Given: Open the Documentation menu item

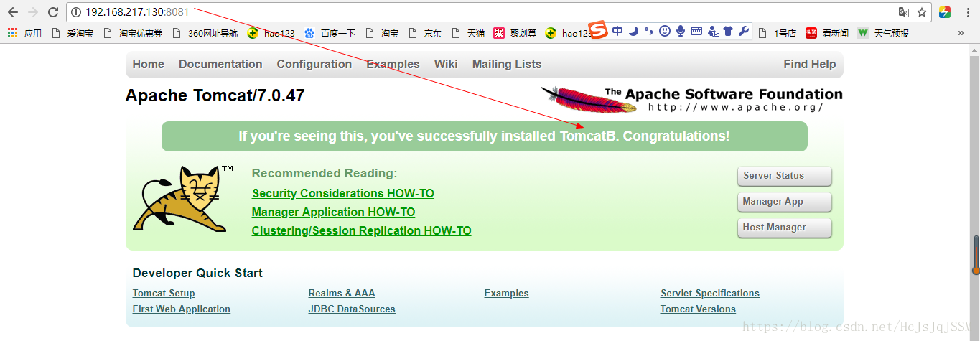Looking at the screenshot, I should (x=220, y=64).
